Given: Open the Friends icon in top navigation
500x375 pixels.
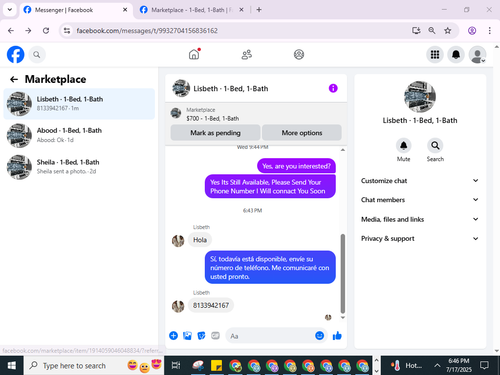Looking at the screenshot, I should (x=247, y=54).
